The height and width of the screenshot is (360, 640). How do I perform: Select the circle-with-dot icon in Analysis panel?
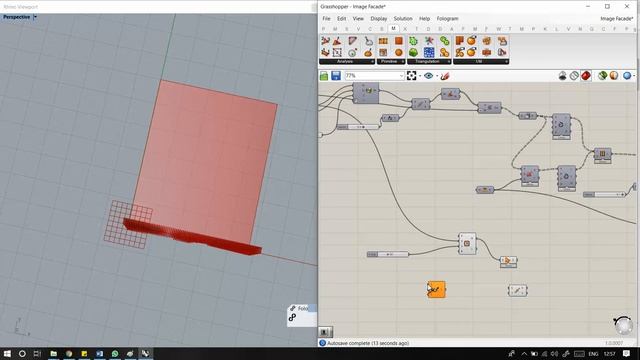352,52
